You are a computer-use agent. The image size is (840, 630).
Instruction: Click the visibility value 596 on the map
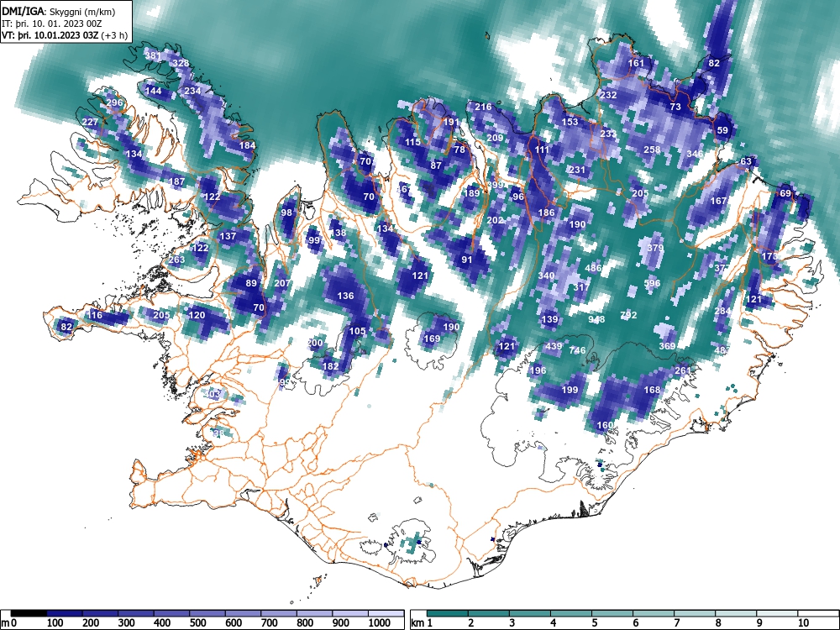click(x=652, y=283)
